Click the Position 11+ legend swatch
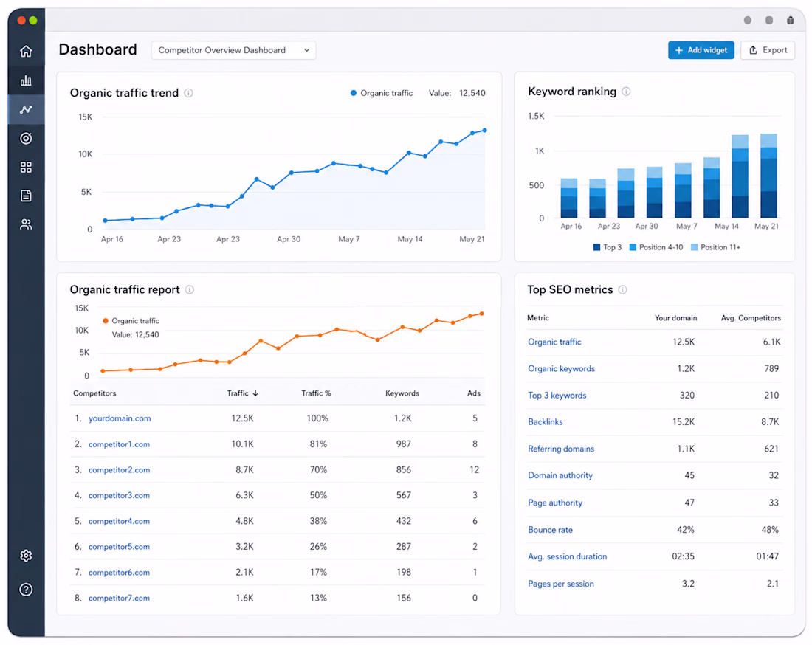The image size is (812, 645). coord(694,247)
